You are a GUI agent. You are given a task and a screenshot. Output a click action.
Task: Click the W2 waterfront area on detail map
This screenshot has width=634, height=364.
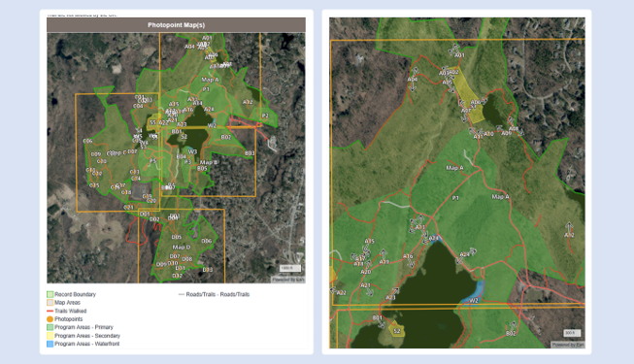click(x=473, y=294)
